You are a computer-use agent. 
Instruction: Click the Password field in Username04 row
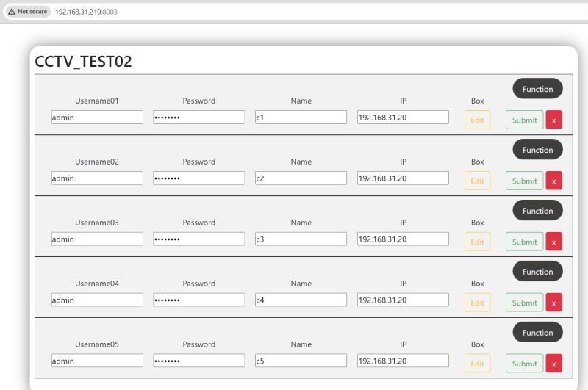(199, 300)
